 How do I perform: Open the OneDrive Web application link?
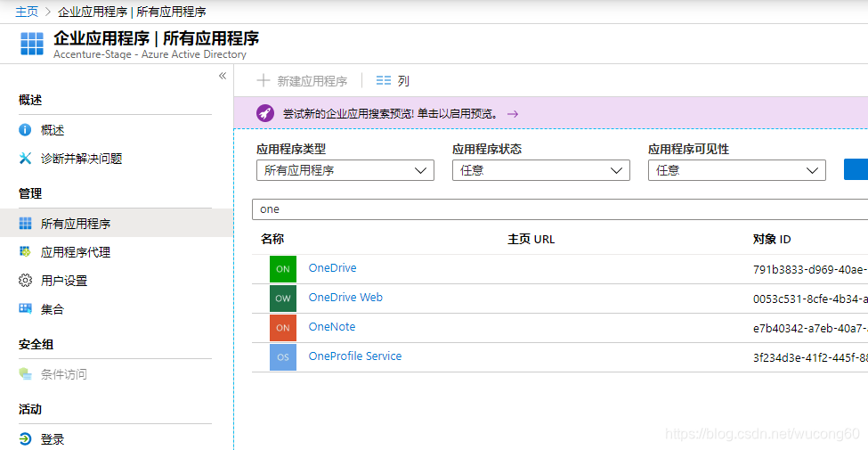click(x=345, y=297)
